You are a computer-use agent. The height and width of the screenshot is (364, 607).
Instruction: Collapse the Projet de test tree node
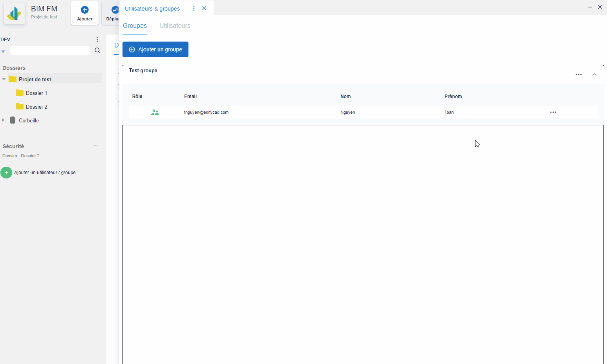click(x=4, y=79)
